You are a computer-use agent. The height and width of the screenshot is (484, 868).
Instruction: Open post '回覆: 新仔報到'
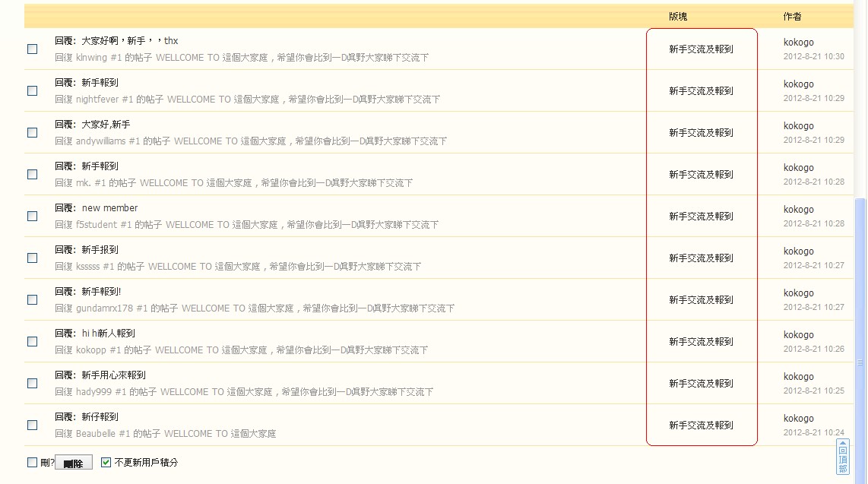pos(87,416)
